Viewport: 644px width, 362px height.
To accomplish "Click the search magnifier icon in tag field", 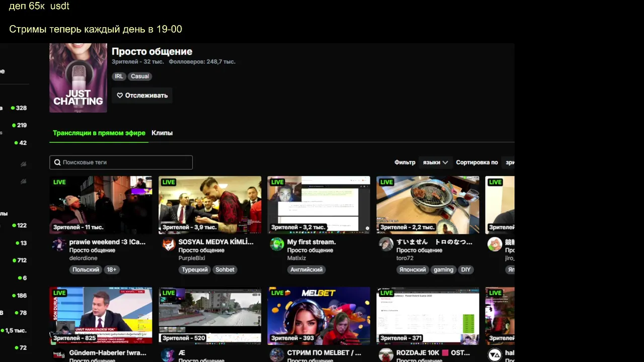I will (x=57, y=162).
